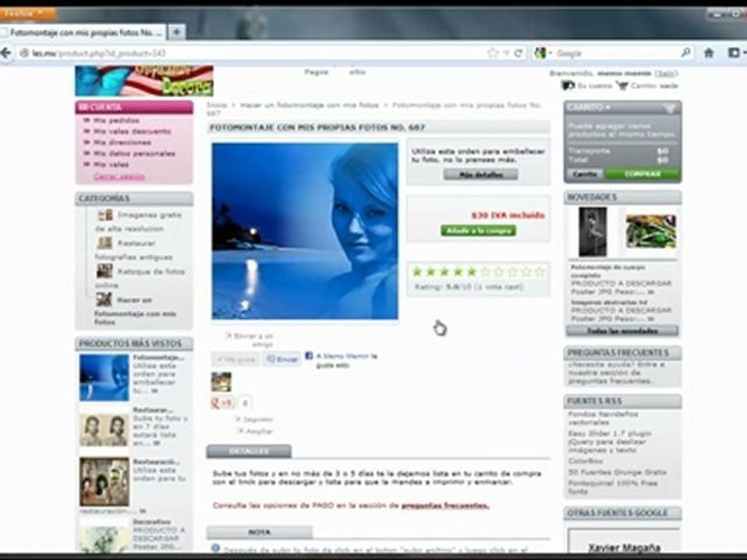Viewport: 747px width, 560px height.
Task: Bookmark page with the star icon
Action: click(x=493, y=53)
